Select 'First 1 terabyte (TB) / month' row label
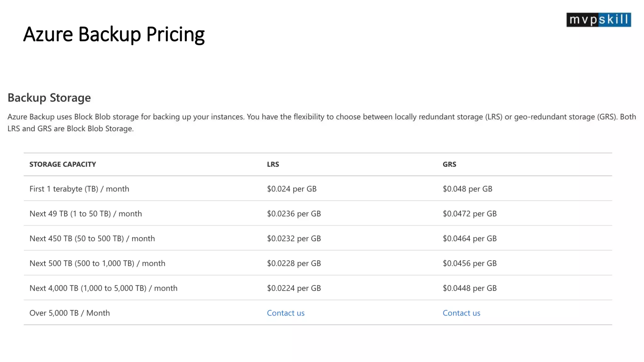This screenshot has width=644, height=362. point(79,189)
